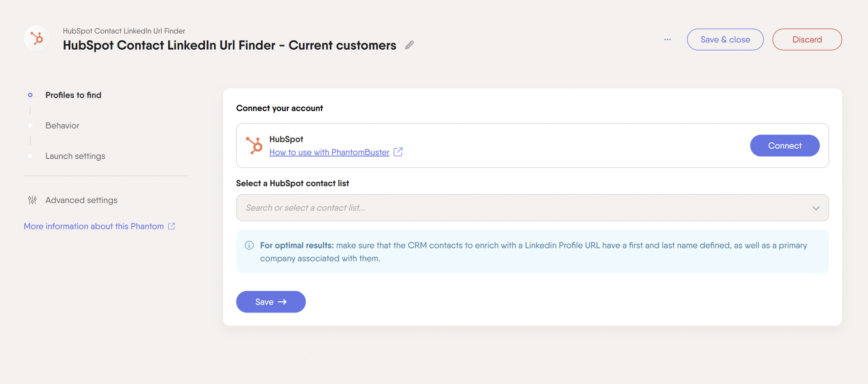The height and width of the screenshot is (384, 868).
Task: Click the chevron on the contact list selector
Action: click(x=816, y=208)
